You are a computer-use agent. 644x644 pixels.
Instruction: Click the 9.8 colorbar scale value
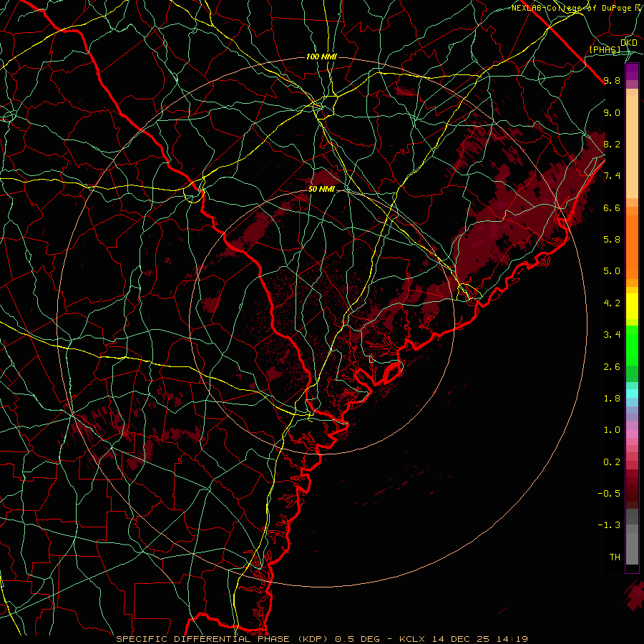612,80
